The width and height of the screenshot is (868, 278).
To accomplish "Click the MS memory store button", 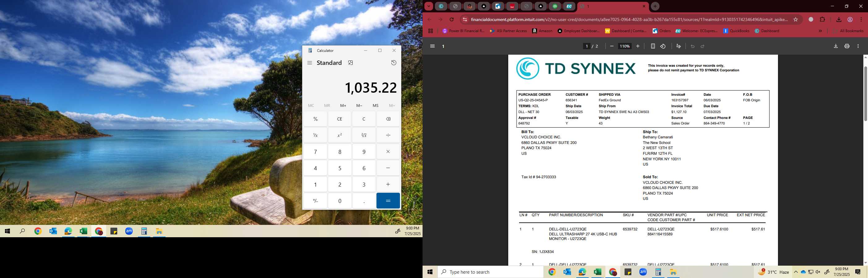I will point(375,106).
